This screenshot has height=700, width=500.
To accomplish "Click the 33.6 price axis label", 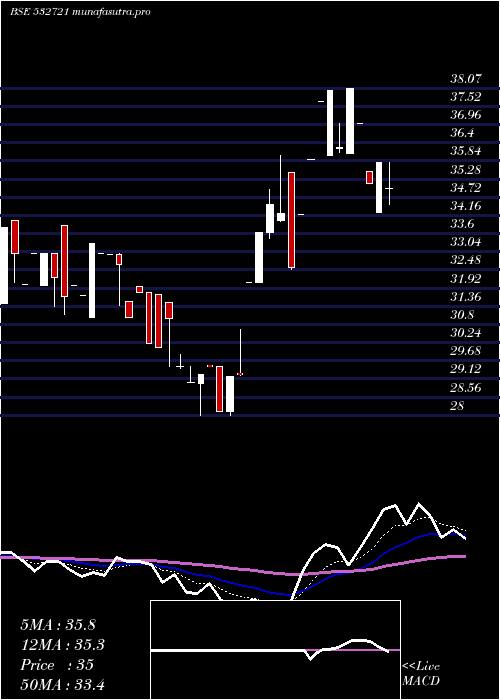I will [x=462, y=224].
